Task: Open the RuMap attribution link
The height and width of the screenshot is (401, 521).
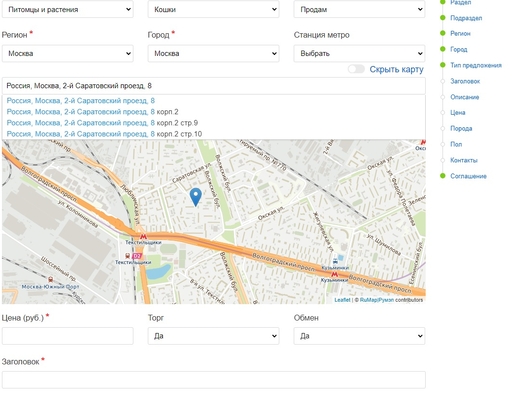Action: click(x=377, y=300)
